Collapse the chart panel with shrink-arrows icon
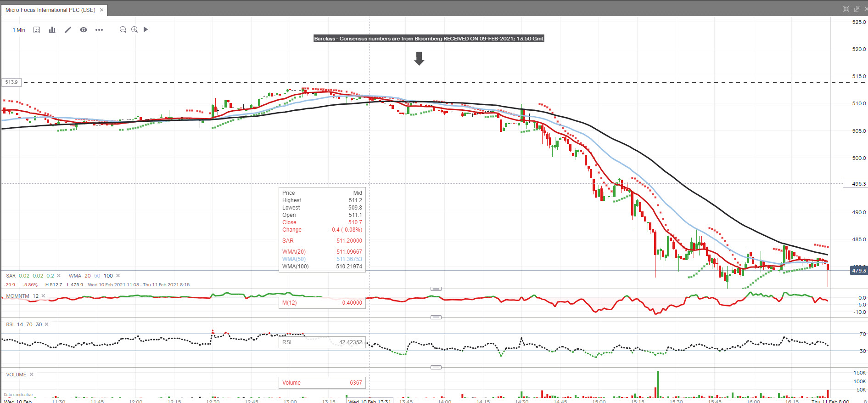868x403 pixels. click(x=846, y=9)
